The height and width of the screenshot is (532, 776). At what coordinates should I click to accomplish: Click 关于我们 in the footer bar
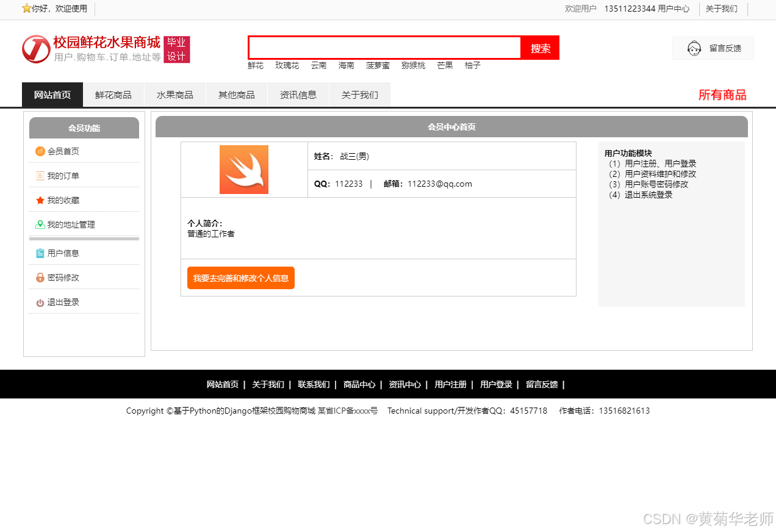[x=268, y=384]
